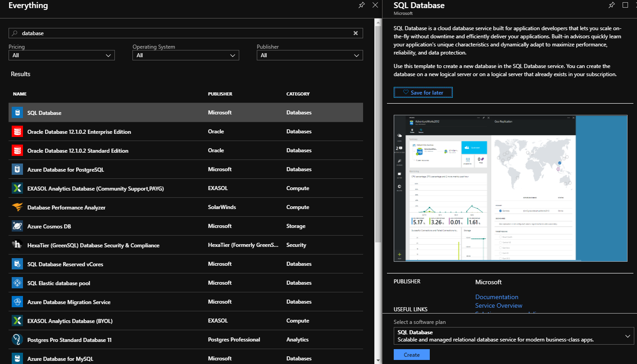Click the Azure Database for PostgreSQL icon

pos(17,169)
